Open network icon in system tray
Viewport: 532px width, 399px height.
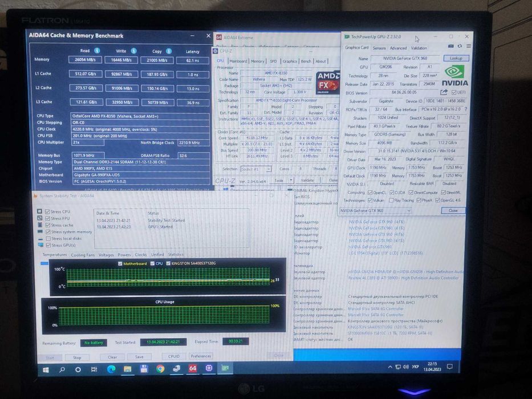(x=398, y=367)
